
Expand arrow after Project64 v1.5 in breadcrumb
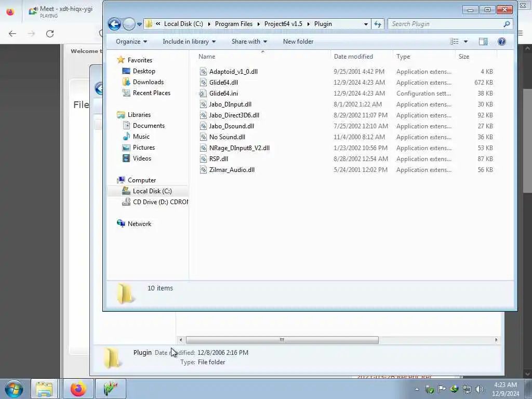pos(309,24)
